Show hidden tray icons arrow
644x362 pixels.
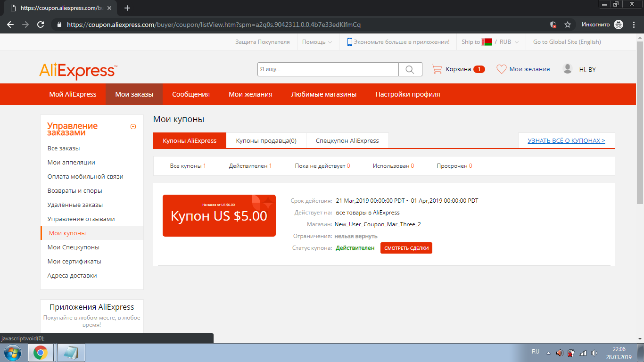click(548, 353)
